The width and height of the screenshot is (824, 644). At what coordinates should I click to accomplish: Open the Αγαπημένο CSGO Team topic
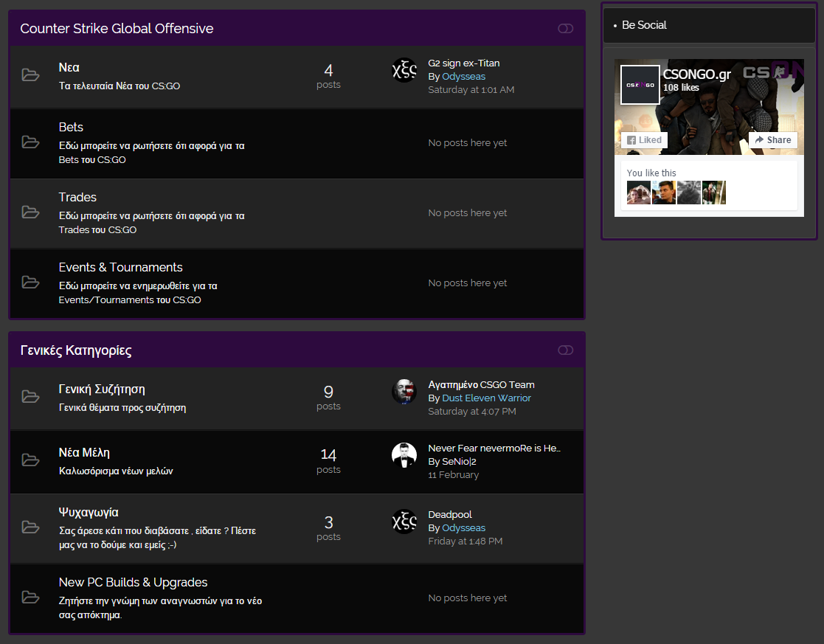point(481,385)
